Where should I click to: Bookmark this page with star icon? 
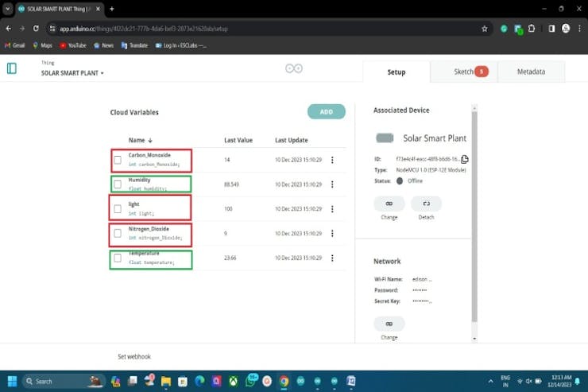click(485, 29)
